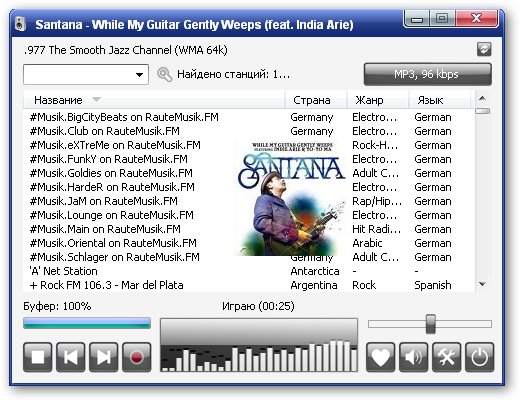Image resolution: width=520 pixels, height=401 pixels.
Task: Click the station list scrollbar thumb
Action: [x=482, y=111]
